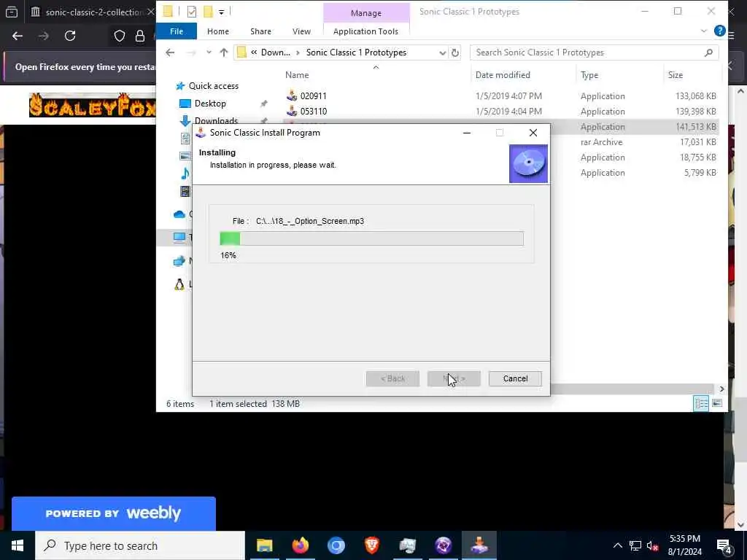Click the Manage contextual tab

(366, 13)
